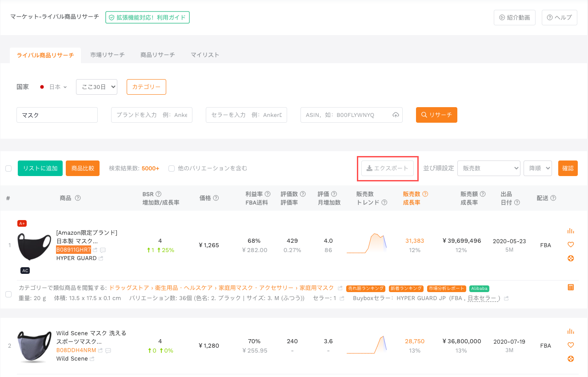Open the 販売数 sort field dropdown
Image resolution: width=588 pixels, height=377 pixels.
click(488, 168)
